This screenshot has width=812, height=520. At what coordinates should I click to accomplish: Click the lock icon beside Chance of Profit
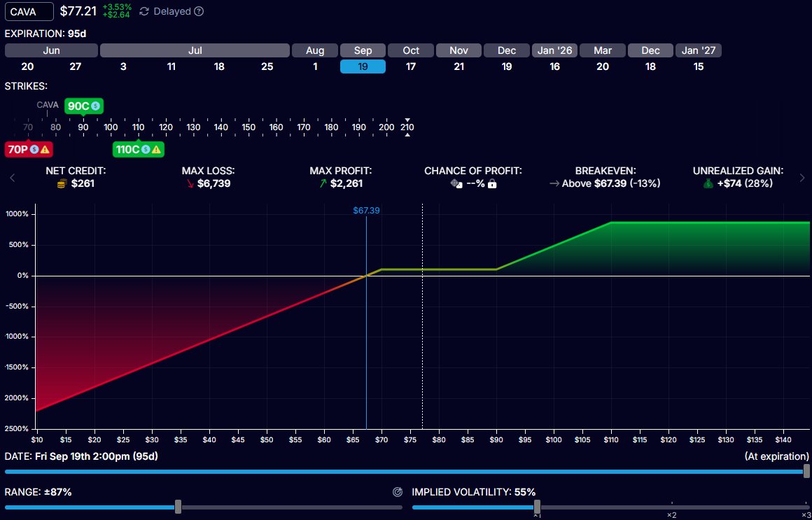coord(493,182)
